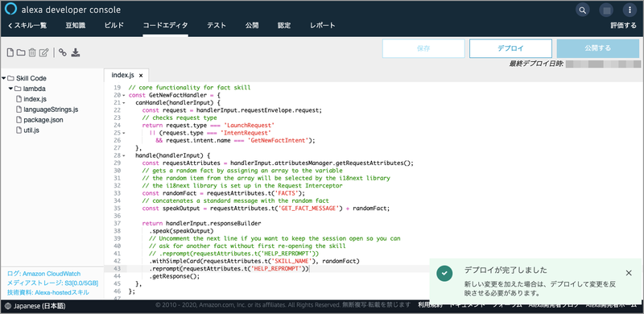This screenshot has height=314, width=644.
Task: Click the trash delete icon
Action: pos(32,52)
